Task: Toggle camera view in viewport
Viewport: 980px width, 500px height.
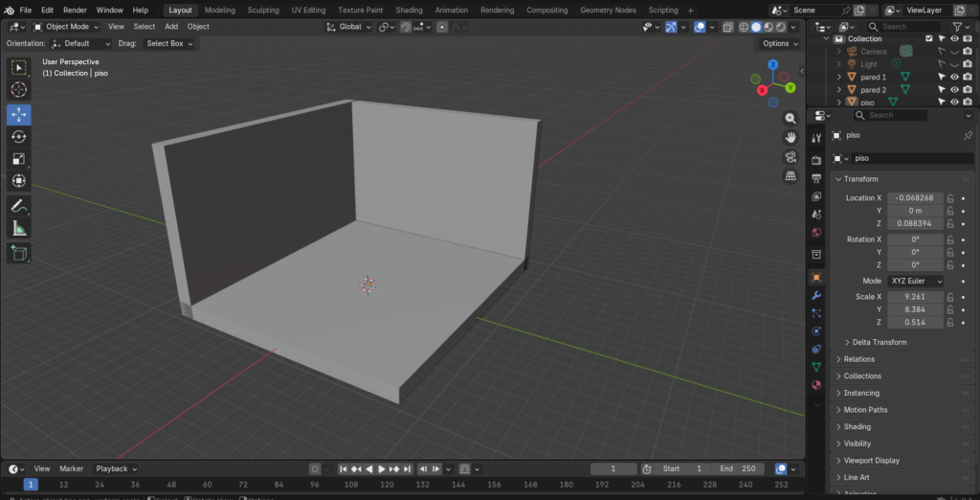Action: 791,157
